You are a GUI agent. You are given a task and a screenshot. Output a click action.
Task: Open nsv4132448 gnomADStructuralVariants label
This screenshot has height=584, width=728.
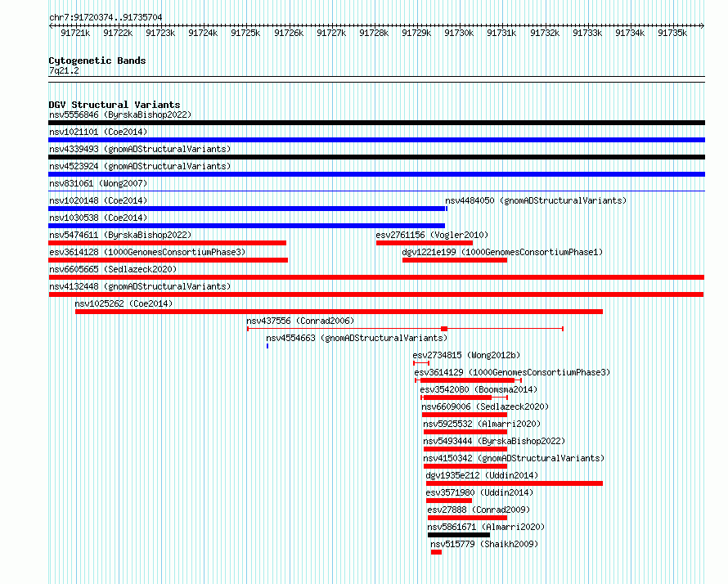[x=140, y=286]
